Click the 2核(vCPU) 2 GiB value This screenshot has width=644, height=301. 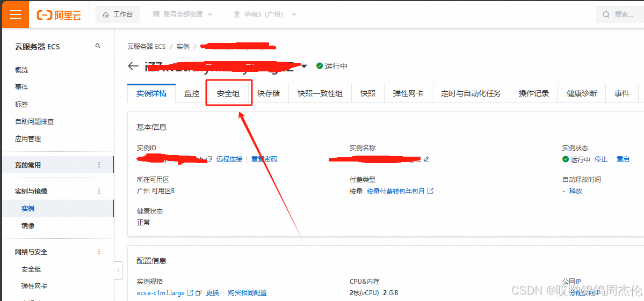click(374, 293)
